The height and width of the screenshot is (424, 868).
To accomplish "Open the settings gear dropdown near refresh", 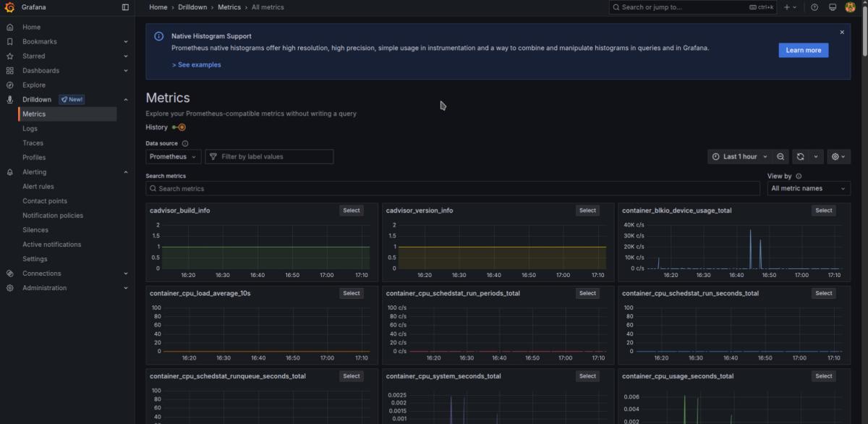I will [x=838, y=156].
